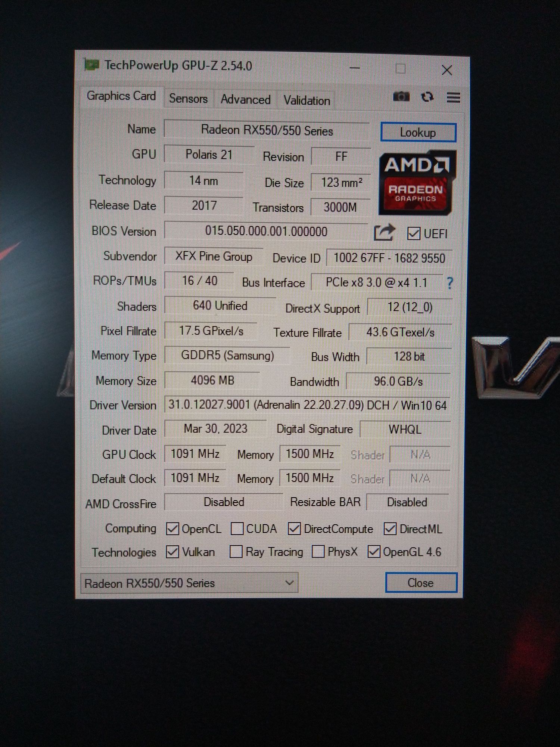Switch to the Sensors tab

click(x=188, y=99)
